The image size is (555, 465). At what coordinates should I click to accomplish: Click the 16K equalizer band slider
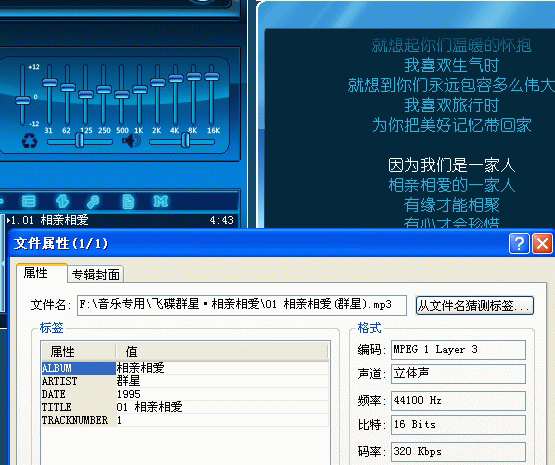pos(212,94)
